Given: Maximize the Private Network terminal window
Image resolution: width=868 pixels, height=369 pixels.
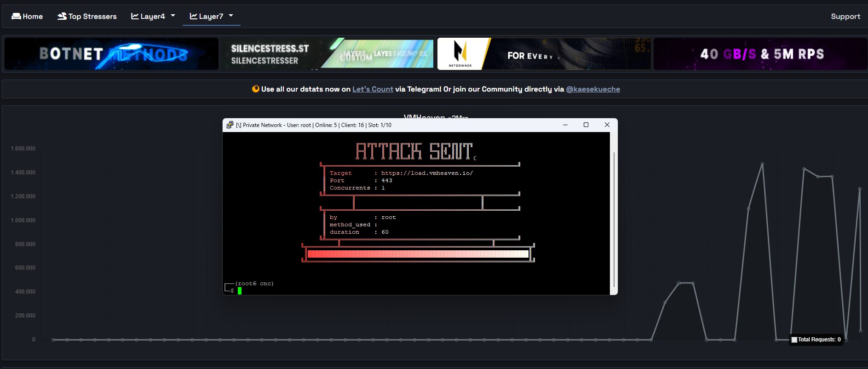Looking at the screenshot, I should tap(586, 125).
